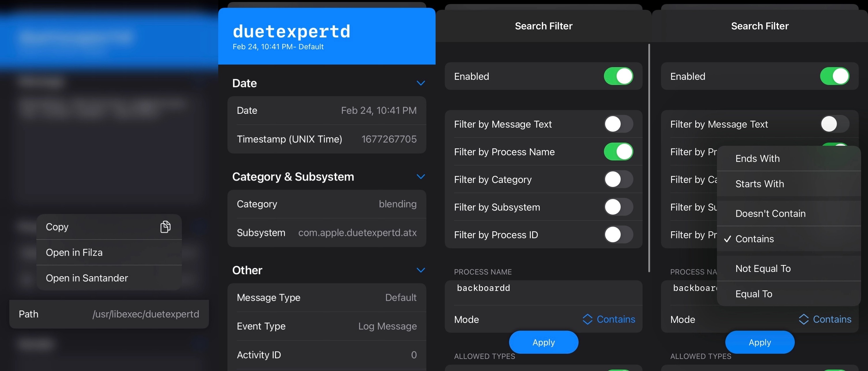
Task: Click the Copy icon in context menu
Action: pos(165,227)
